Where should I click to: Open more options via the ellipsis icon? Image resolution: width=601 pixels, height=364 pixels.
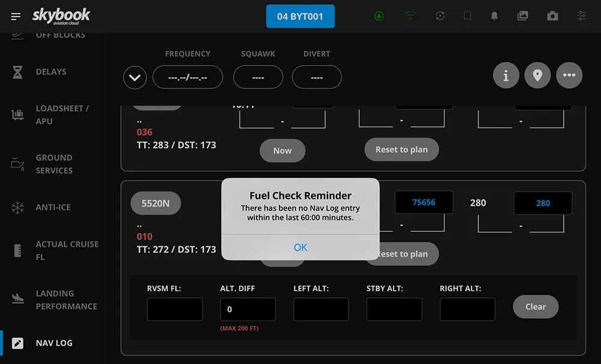[569, 75]
